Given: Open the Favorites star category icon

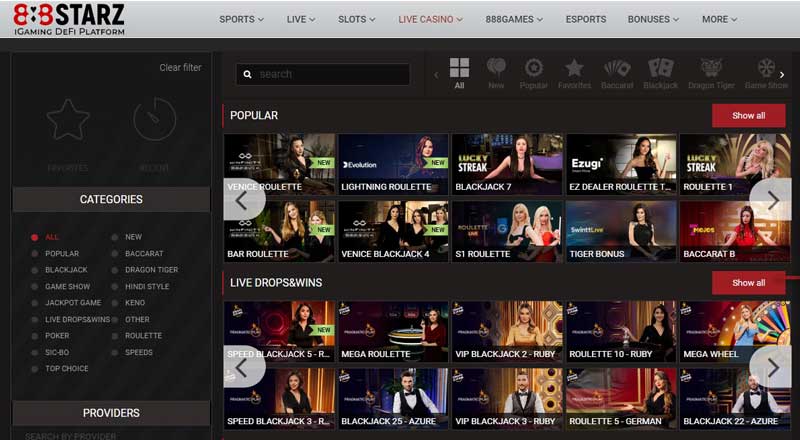Looking at the screenshot, I should pos(574,67).
